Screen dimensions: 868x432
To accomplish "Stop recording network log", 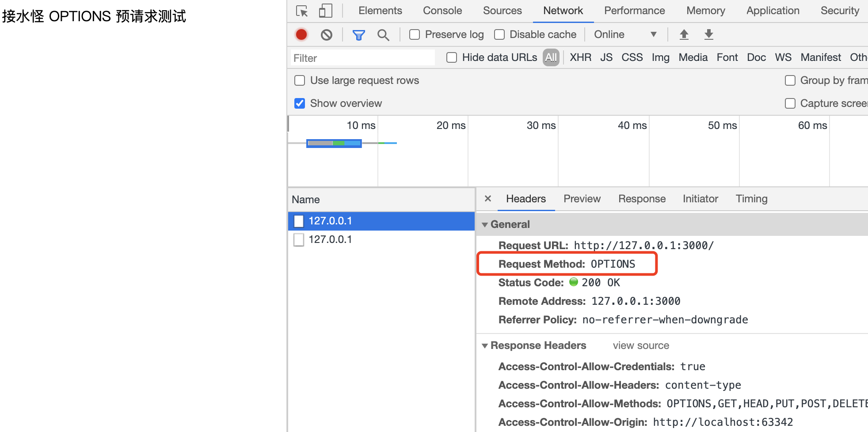I will click(x=301, y=34).
